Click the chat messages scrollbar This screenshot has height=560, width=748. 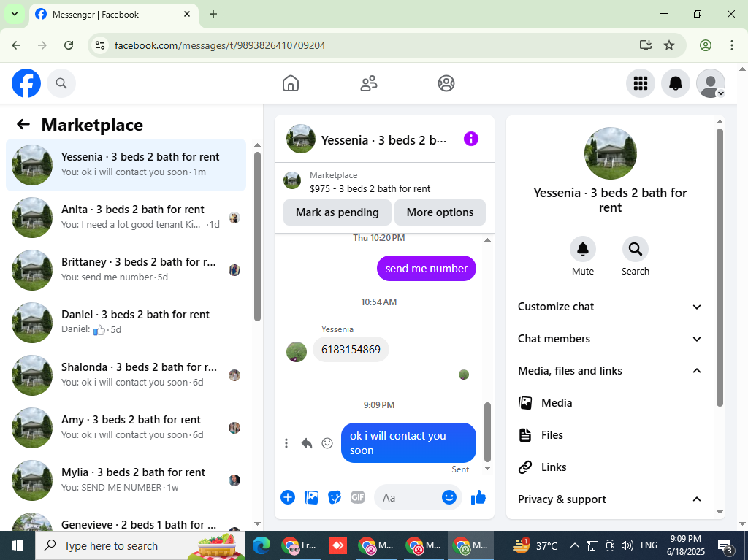tap(487, 432)
